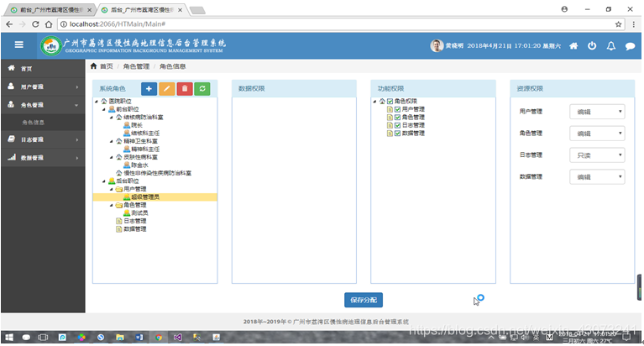Open the 用户管理 resource permission dropdown

pos(597,112)
